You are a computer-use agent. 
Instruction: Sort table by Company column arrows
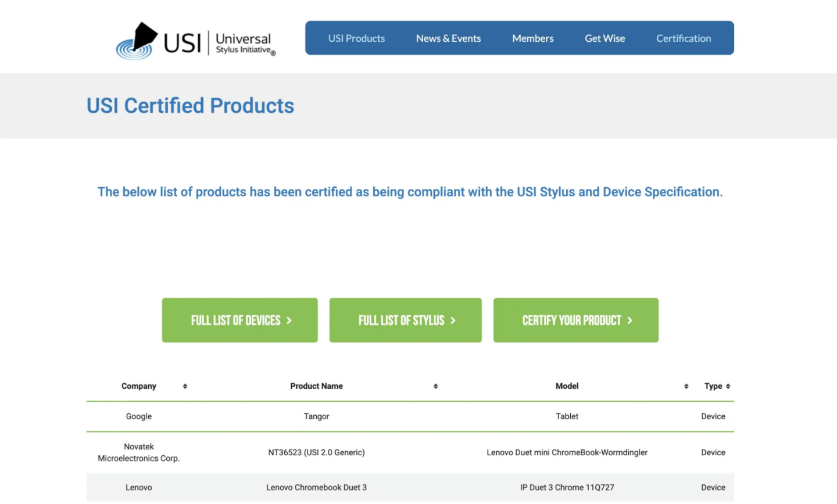pos(185,387)
